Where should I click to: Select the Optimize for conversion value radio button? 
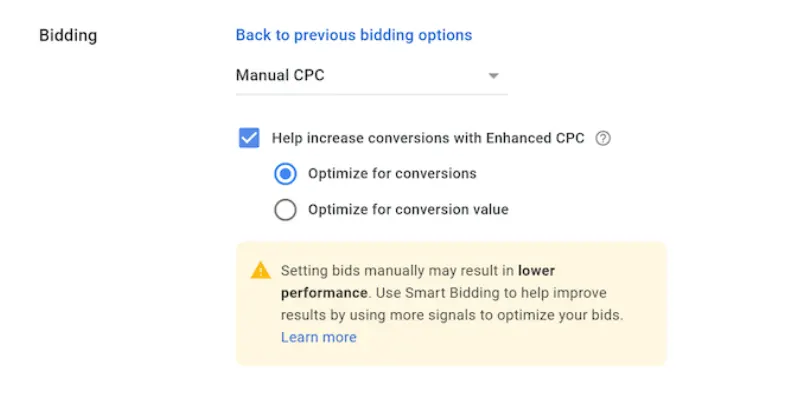285,209
